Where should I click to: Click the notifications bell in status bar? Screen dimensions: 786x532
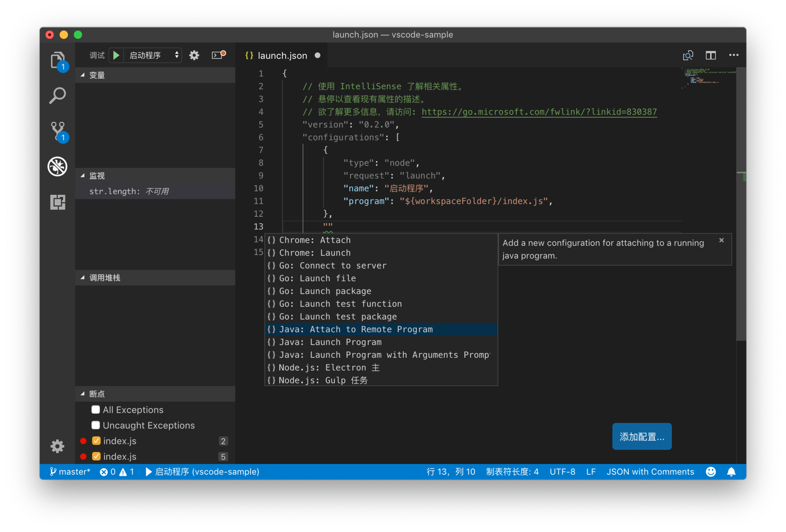tap(731, 472)
